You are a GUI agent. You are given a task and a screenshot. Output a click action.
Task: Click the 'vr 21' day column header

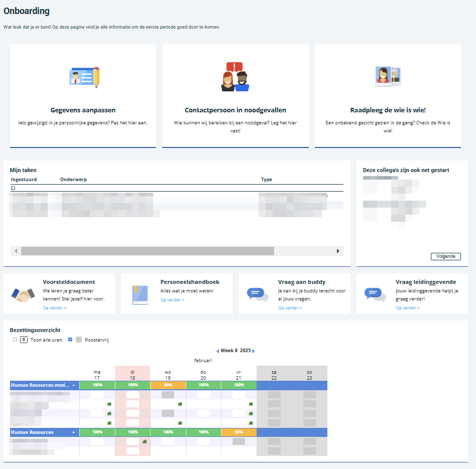pos(239,375)
